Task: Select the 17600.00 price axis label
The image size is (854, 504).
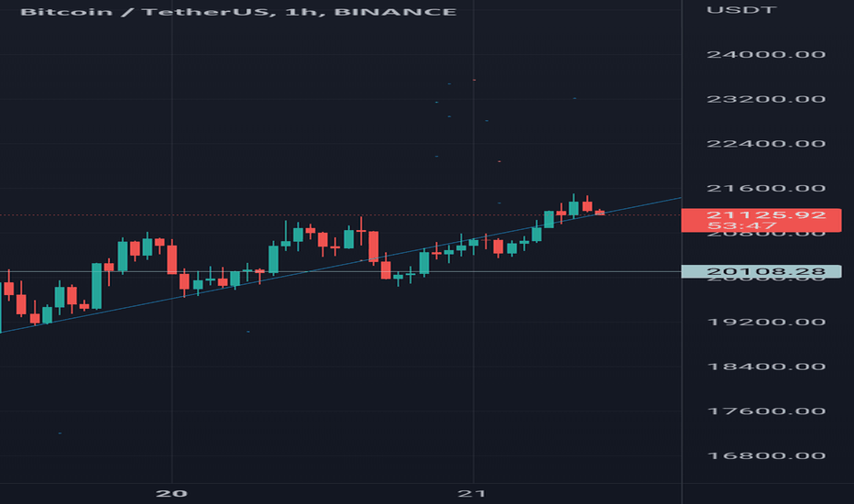Action: pos(766,411)
